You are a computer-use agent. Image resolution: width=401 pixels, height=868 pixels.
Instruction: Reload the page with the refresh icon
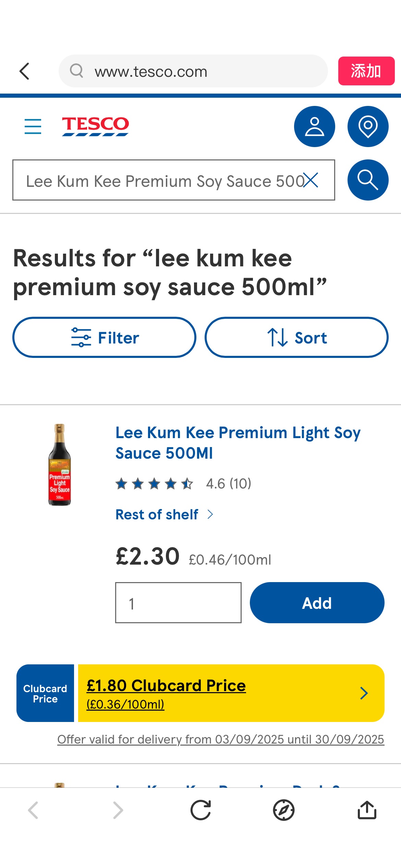coord(200,810)
